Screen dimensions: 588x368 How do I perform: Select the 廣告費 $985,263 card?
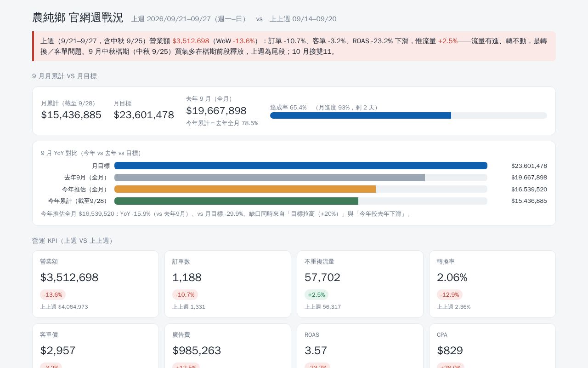tap(228, 346)
